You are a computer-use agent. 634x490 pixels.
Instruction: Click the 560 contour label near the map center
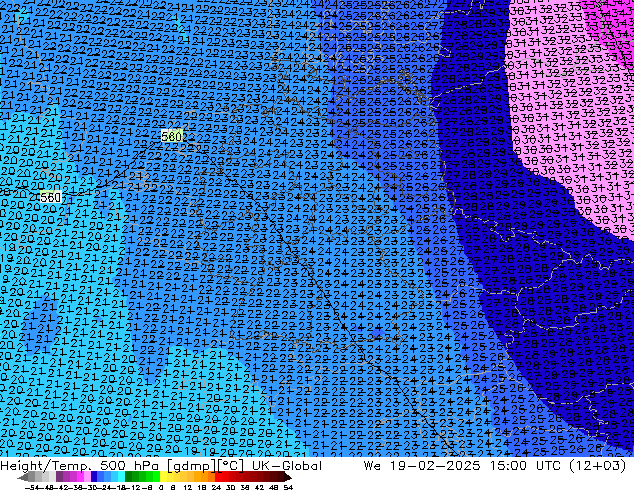(x=171, y=136)
